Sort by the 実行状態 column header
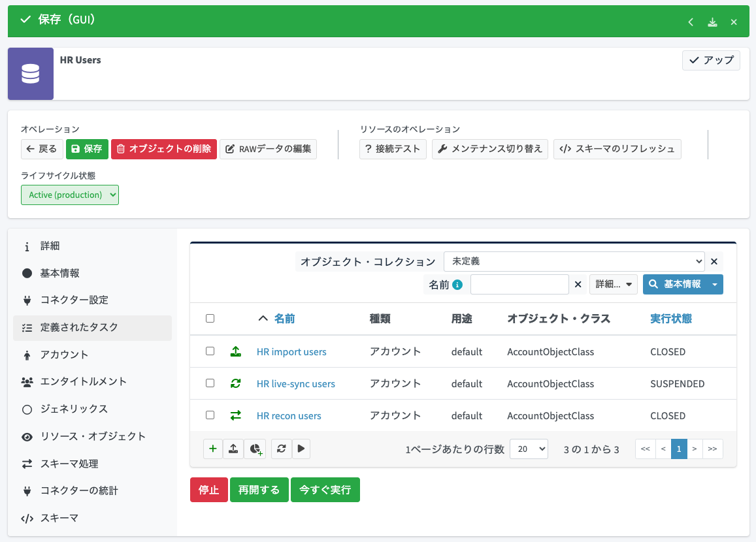 point(670,319)
